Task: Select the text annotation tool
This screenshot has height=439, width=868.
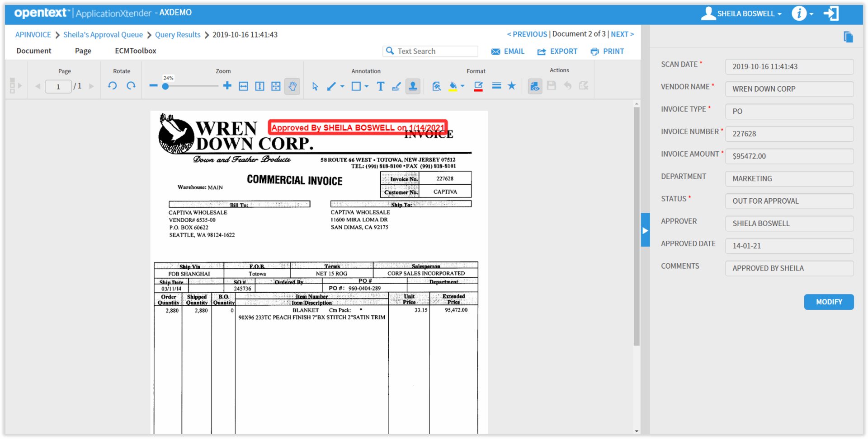Action: pyautogui.click(x=380, y=86)
